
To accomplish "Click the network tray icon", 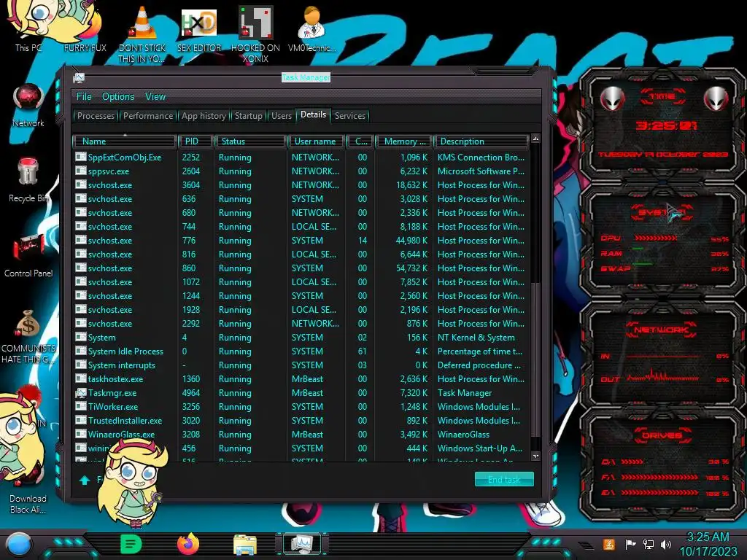I will [649, 544].
